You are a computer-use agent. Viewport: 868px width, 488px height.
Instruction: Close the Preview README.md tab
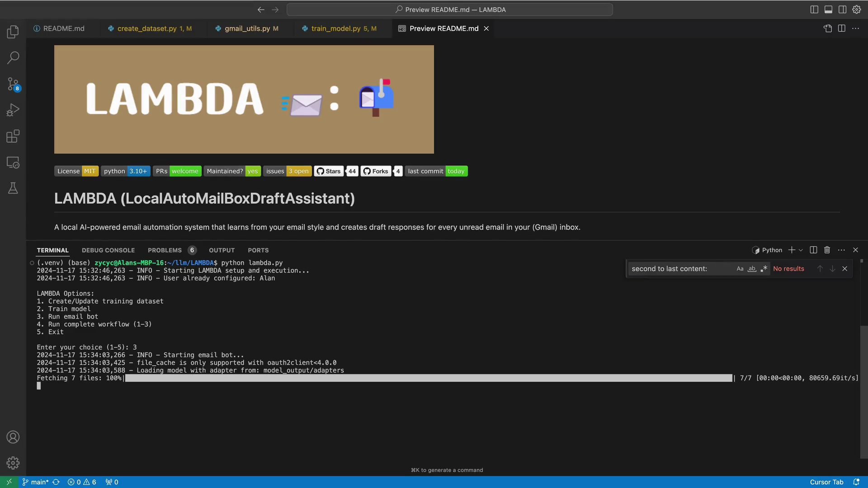(x=486, y=28)
